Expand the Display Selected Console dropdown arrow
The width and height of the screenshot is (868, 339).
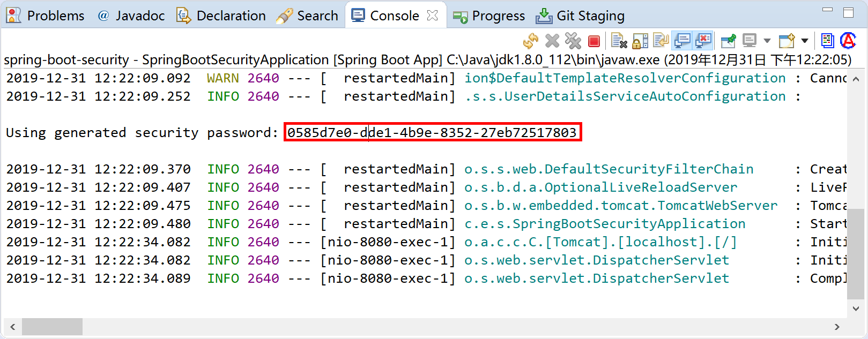767,41
